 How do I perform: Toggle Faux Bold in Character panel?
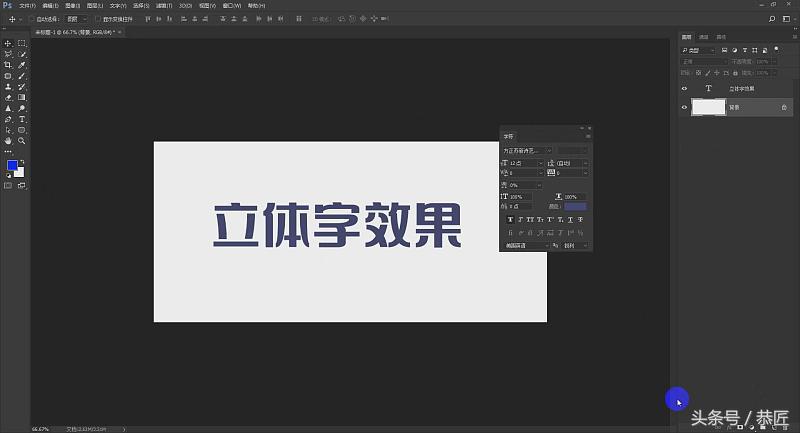pyautogui.click(x=510, y=219)
